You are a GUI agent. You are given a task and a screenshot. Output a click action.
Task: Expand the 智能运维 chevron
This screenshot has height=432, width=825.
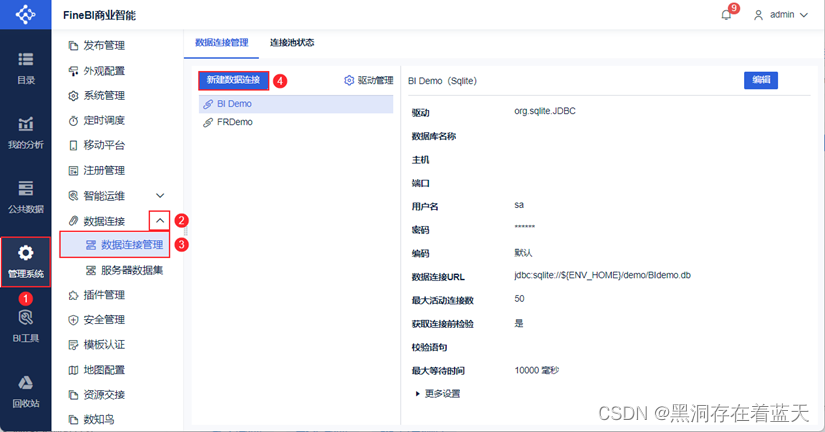[x=160, y=196]
